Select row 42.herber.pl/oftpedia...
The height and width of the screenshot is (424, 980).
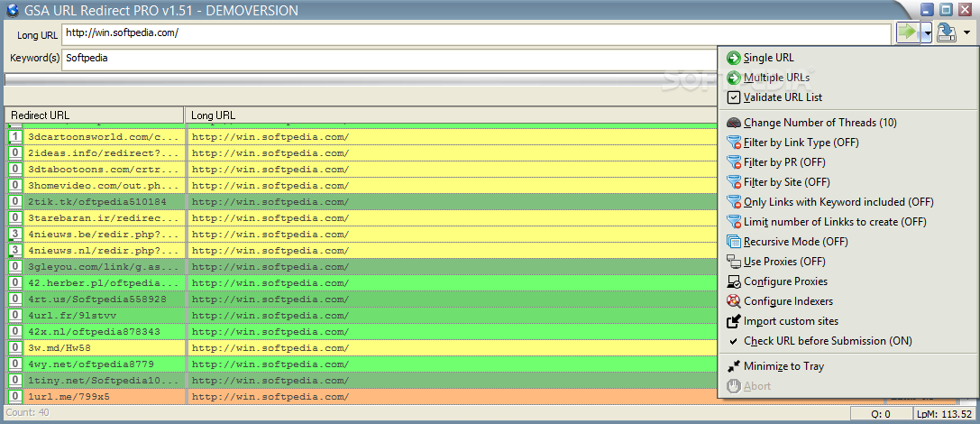(x=362, y=283)
